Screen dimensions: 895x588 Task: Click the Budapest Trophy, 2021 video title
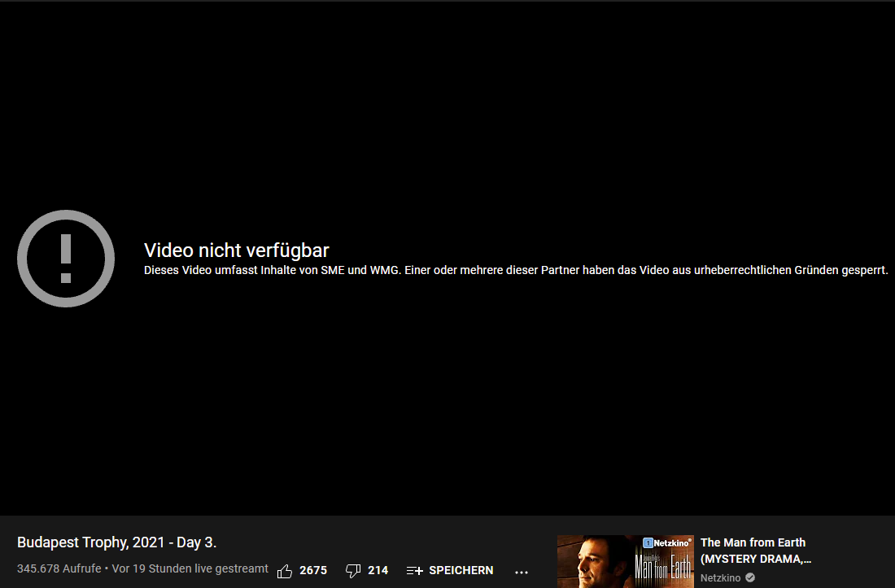pyautogui.click(x=116, y=542)
